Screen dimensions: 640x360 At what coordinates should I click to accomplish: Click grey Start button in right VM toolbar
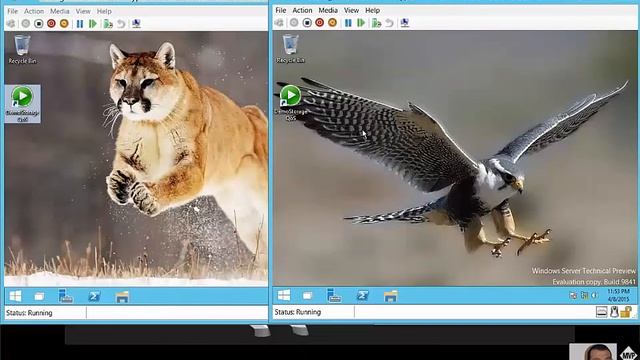click(x=294, y=23)
